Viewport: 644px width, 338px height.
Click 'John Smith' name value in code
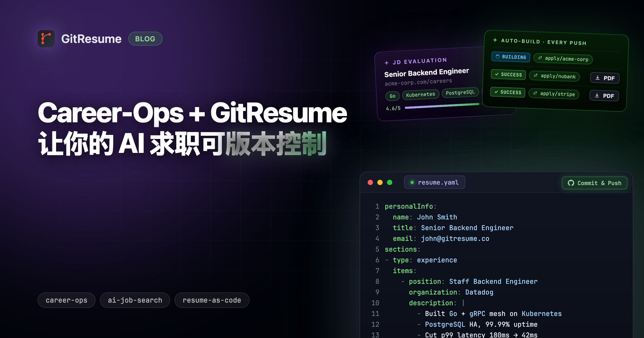(x=437, y=217)
